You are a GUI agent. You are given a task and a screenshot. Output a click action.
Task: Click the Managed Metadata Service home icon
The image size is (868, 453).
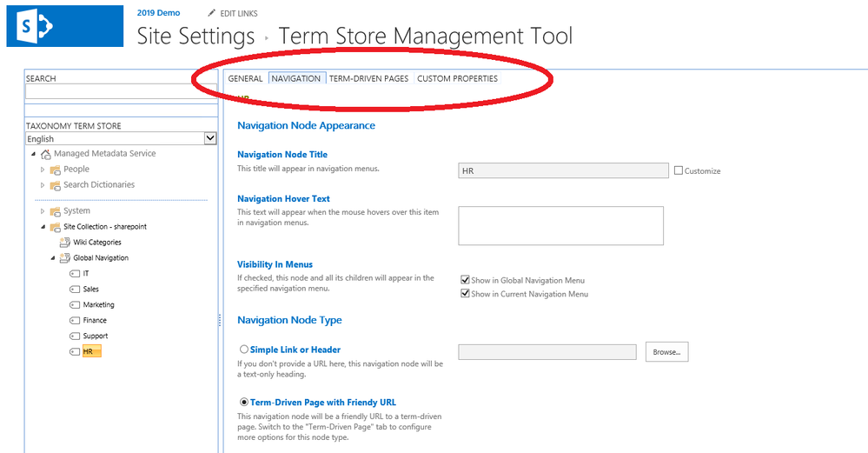[46, 154]
